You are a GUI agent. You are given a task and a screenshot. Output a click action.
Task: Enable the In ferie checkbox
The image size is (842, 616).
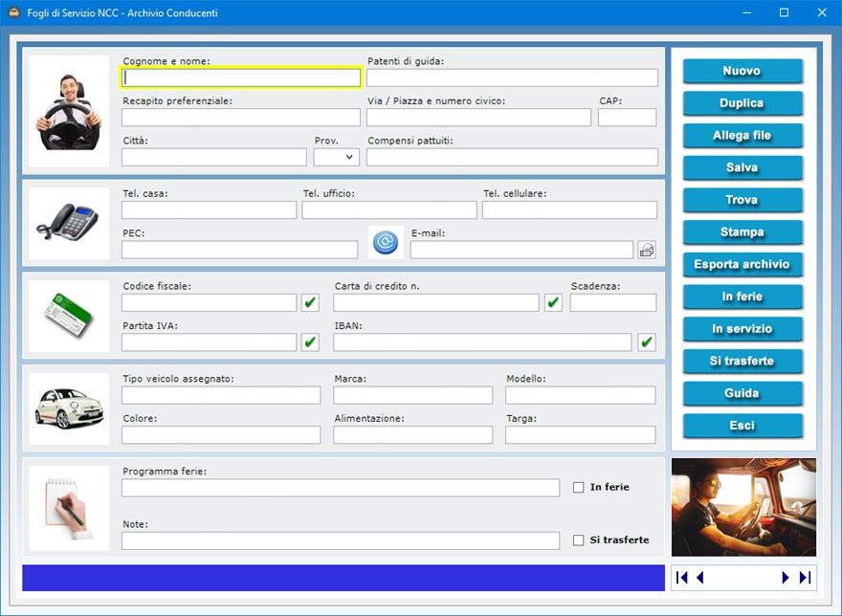point(578,487)
